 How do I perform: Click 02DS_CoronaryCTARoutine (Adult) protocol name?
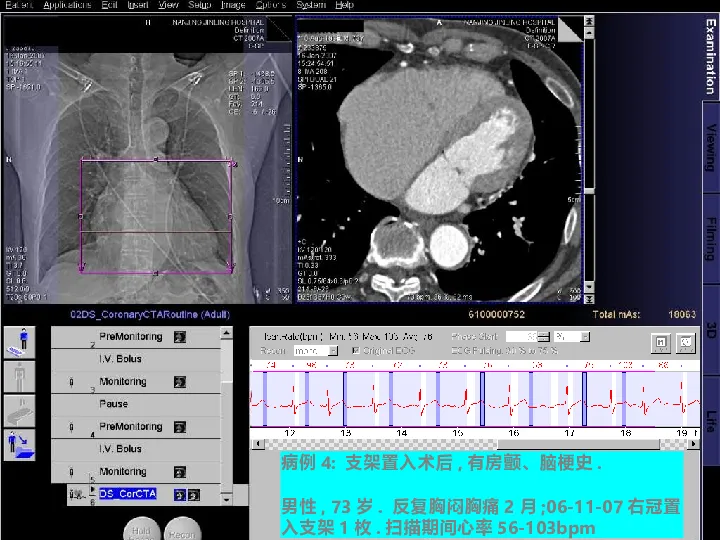tap(150, 315)
